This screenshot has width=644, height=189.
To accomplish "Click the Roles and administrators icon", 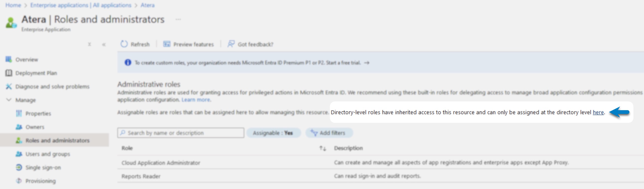I will point(19,140).
